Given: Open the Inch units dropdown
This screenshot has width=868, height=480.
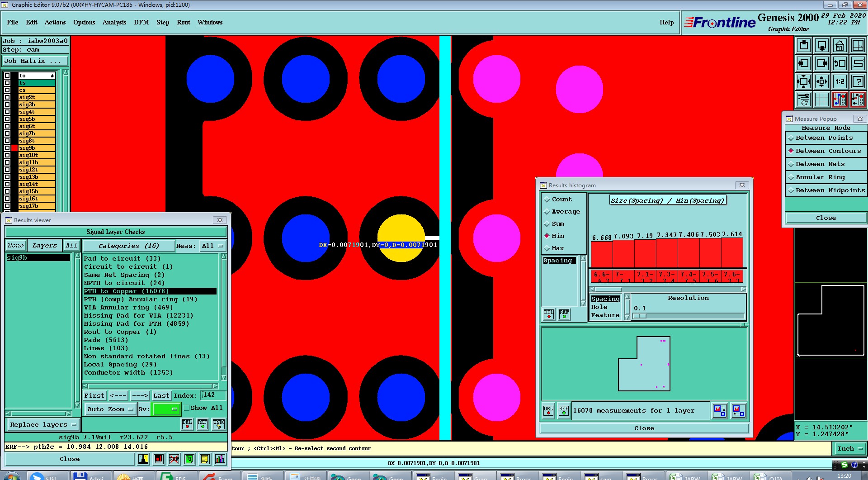Looking at the screenshot, I should [849, 449].
